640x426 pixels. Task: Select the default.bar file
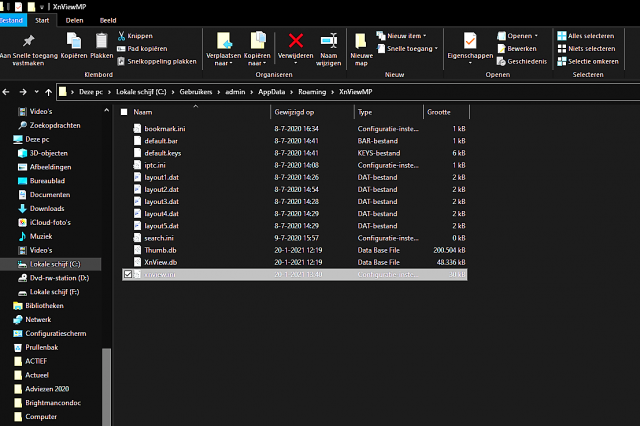[294, 141]
